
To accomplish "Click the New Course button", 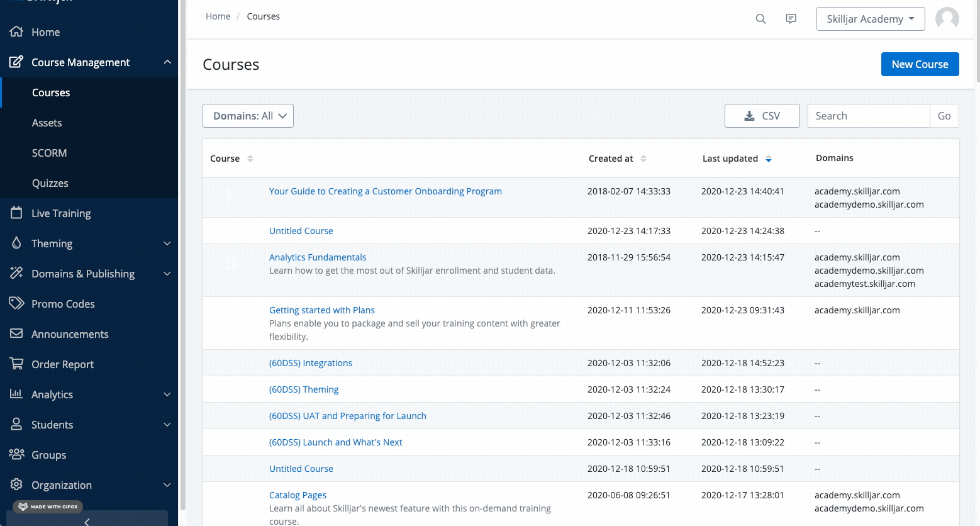I will (x=920, y=64).
